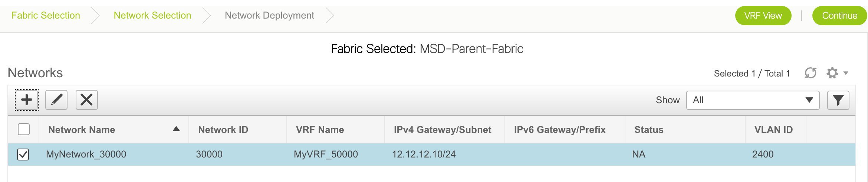Click the delete network X icon

click(87, 100)
